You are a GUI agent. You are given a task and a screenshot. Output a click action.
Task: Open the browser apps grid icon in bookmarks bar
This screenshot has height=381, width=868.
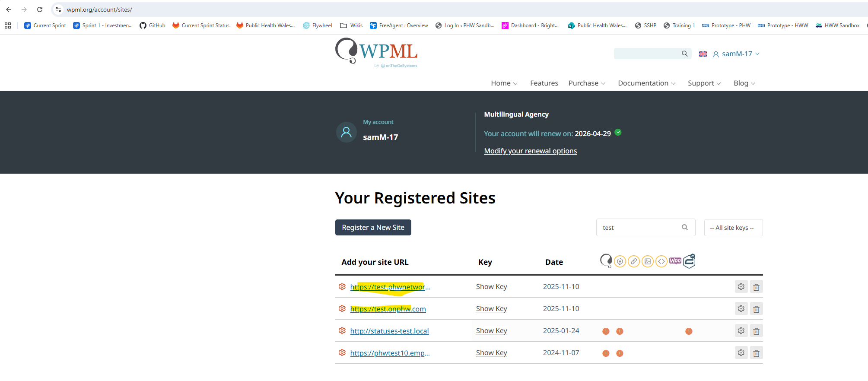pos(8,25)
